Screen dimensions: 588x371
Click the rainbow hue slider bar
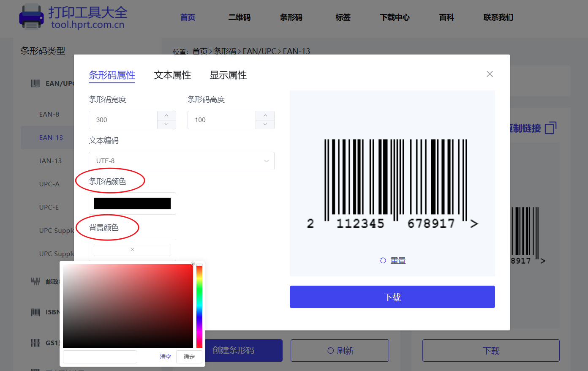coord(199,306)
